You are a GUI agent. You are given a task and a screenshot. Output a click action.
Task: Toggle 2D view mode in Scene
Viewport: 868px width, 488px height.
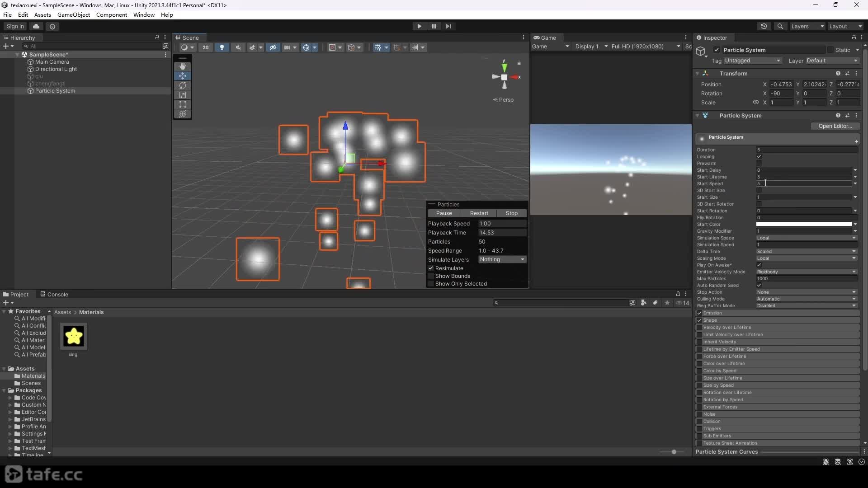point(206,47)
